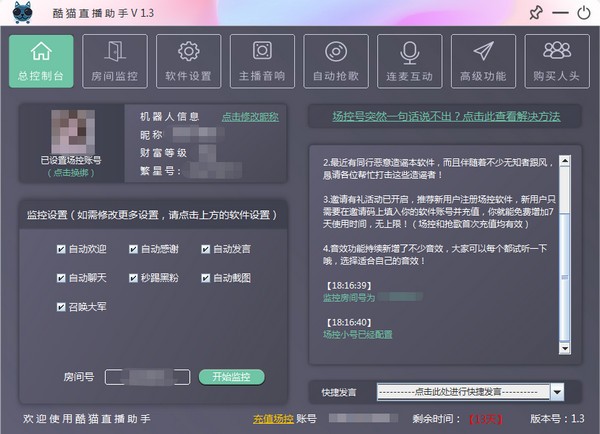600x434 pixels.
Task: Click the cat logo icon
Action: point(23,13)
